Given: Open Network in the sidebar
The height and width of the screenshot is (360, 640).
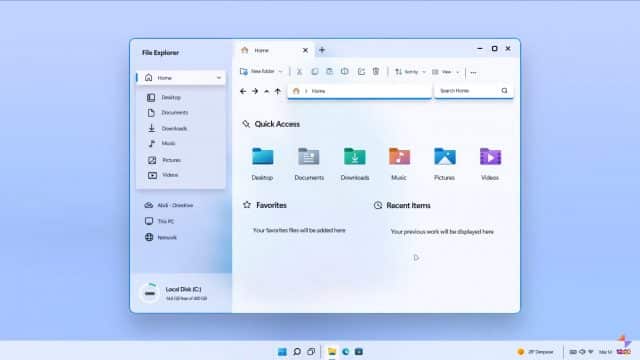Looking at the screenshot, I should point(161,237).
